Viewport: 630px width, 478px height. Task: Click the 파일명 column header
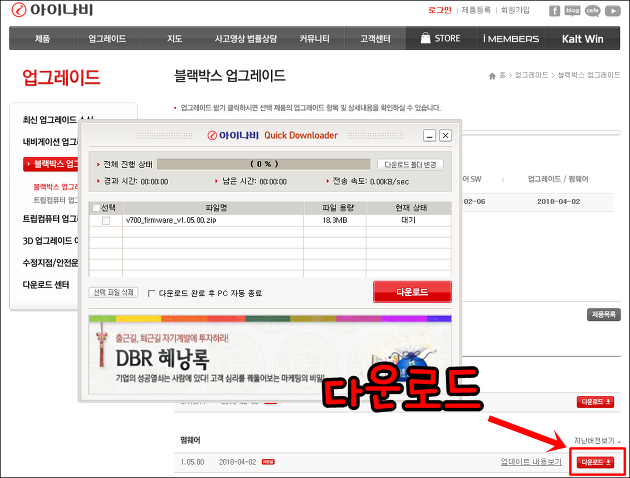point(216,208)
